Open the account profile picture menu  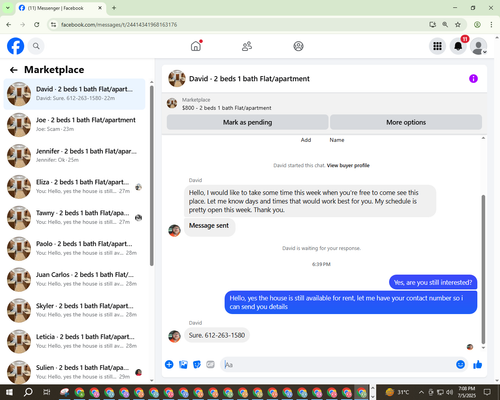[x=479, y=46]
